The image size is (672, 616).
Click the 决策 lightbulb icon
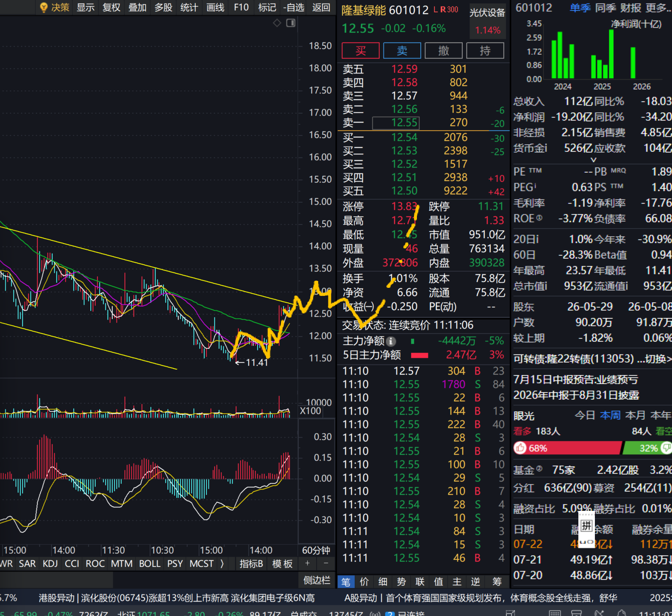pos(43,7)
